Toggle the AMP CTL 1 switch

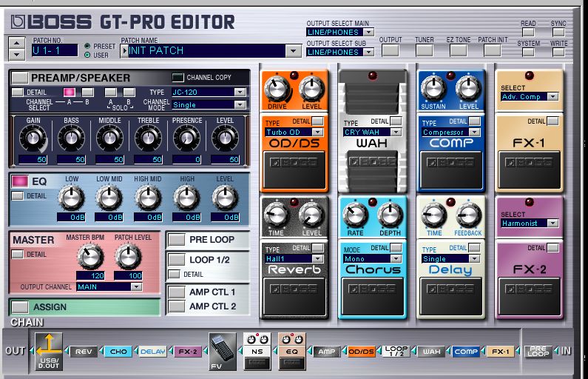click(176, 292)
